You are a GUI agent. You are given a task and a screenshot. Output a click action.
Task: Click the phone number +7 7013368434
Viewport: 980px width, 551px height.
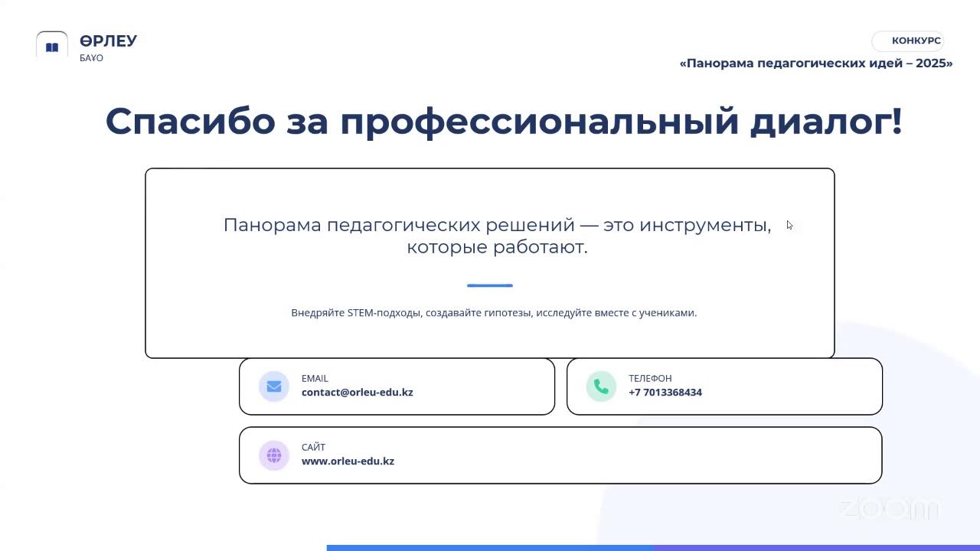[665, 393]
